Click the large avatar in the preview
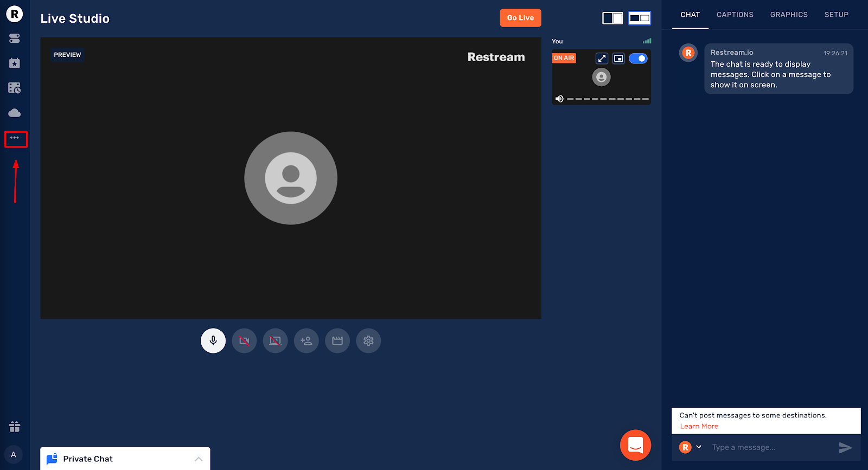 tap(291, 178)
